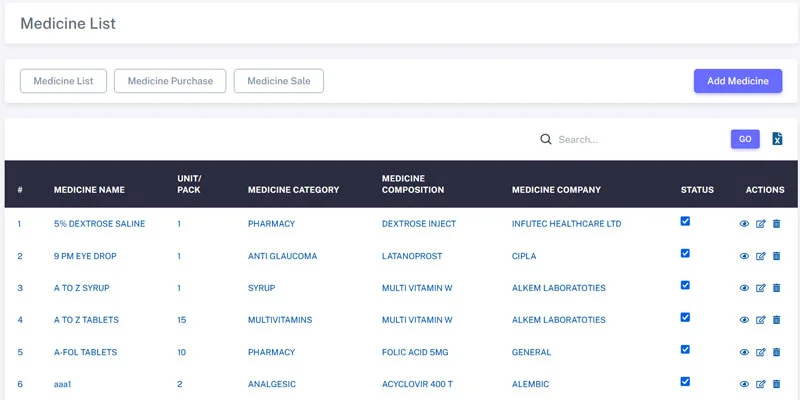The width and height of the screenshot is (800, 400).
Task: View details of 9 PM EYE DROP
Action: pos(744,256)
